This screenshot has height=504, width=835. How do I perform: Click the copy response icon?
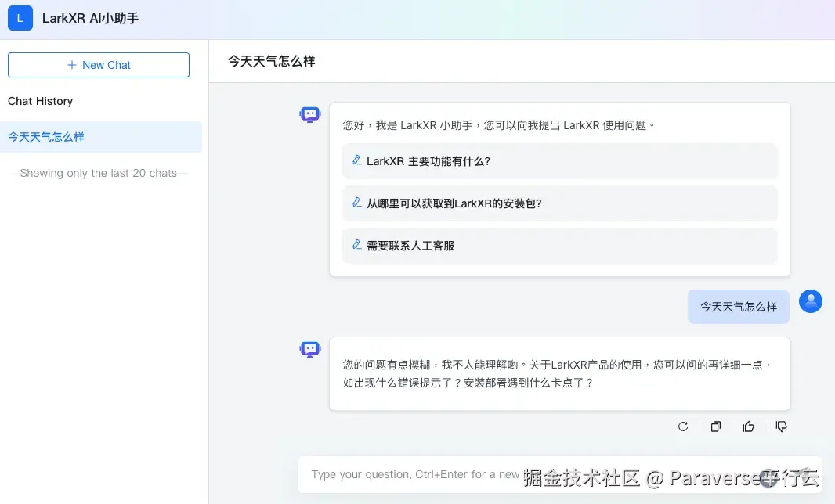point(715,427)
